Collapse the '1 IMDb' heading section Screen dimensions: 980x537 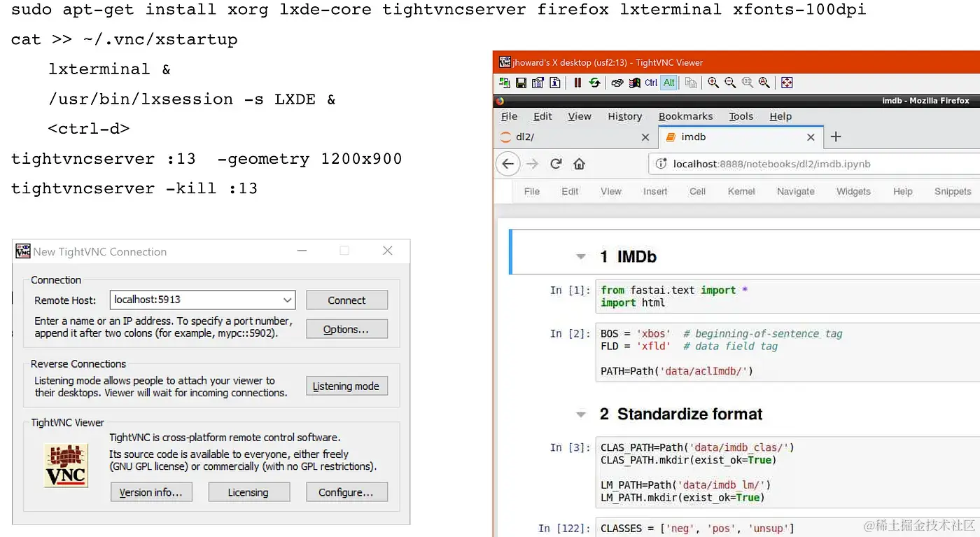click(x=580, y=257)
